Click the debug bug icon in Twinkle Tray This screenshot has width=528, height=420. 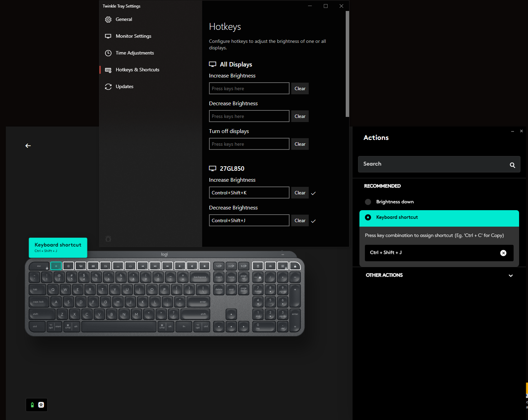(108, 239)
